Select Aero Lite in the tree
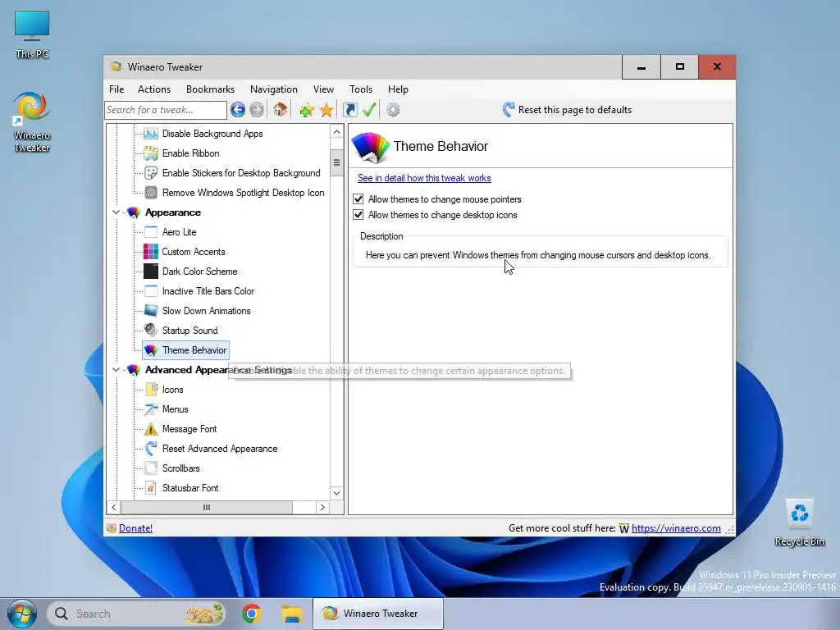The height and width of the screenshot is (630, 840). point(179,232)
